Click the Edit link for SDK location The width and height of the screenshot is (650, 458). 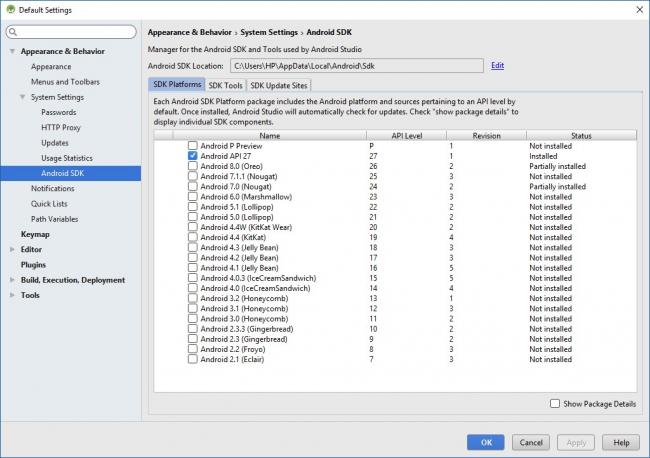497,65
